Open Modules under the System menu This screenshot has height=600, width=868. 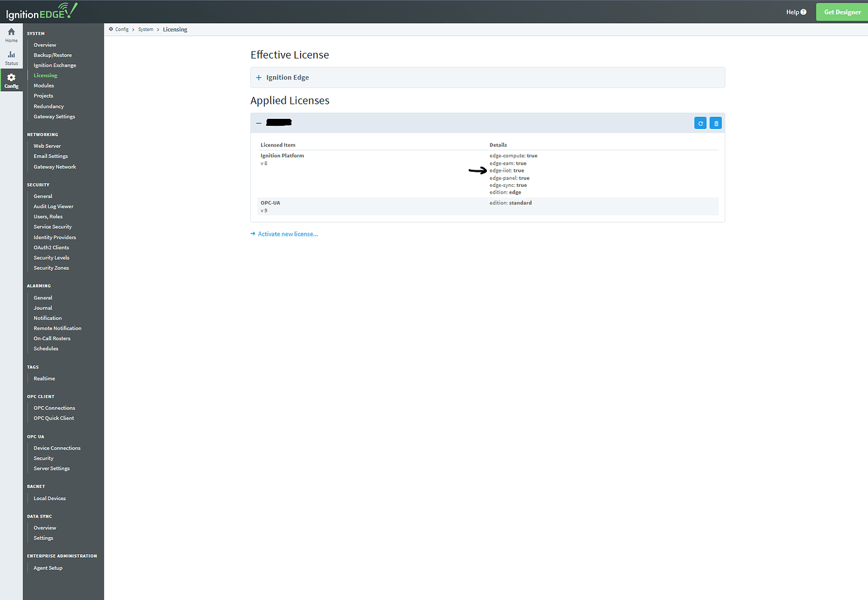point(45,85)
